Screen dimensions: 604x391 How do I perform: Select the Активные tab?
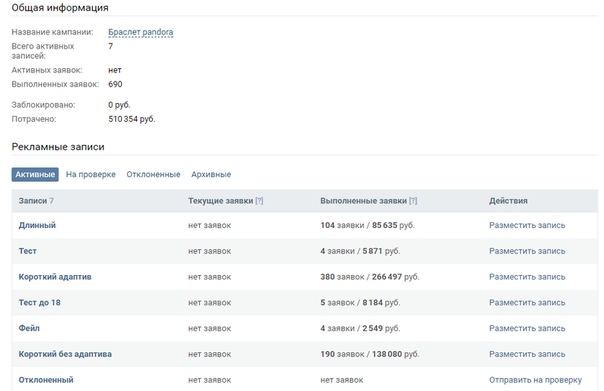coord(35,175)
